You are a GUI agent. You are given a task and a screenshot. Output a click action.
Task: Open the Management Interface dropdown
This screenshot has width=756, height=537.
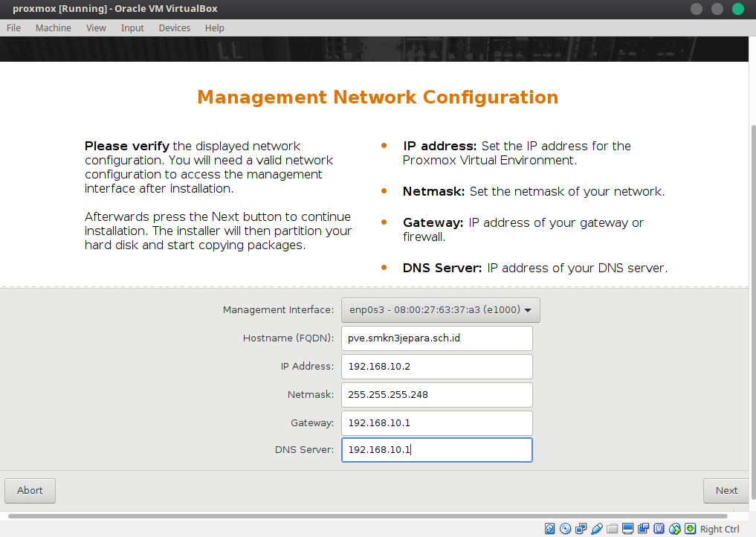440,309
